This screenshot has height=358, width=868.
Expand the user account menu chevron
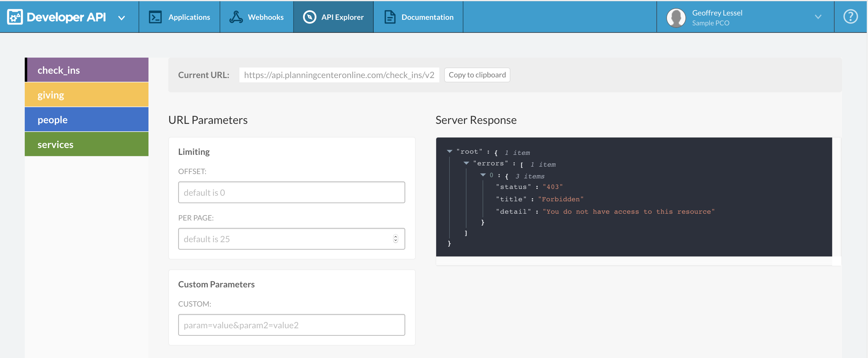[x=818, y=17]
